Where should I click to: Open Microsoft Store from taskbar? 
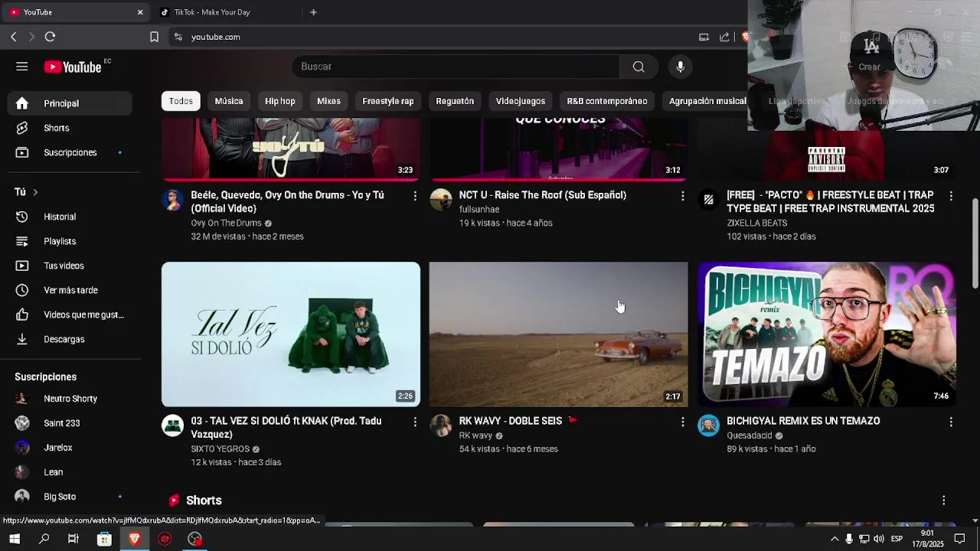(104, 539)
